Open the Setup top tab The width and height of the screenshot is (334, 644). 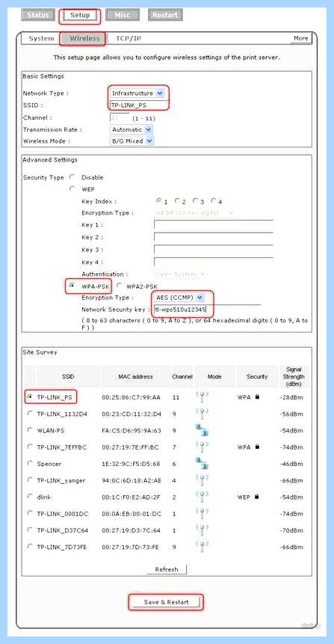pyautogui.click(x=80, y=15)
